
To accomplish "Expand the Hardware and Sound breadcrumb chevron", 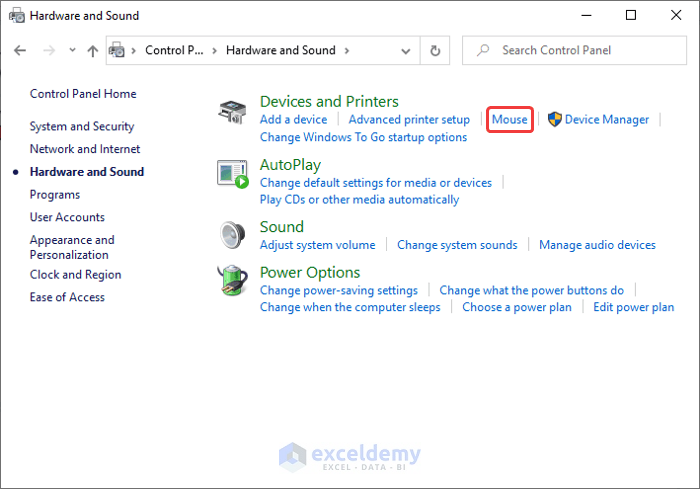I will pos(346,50).
